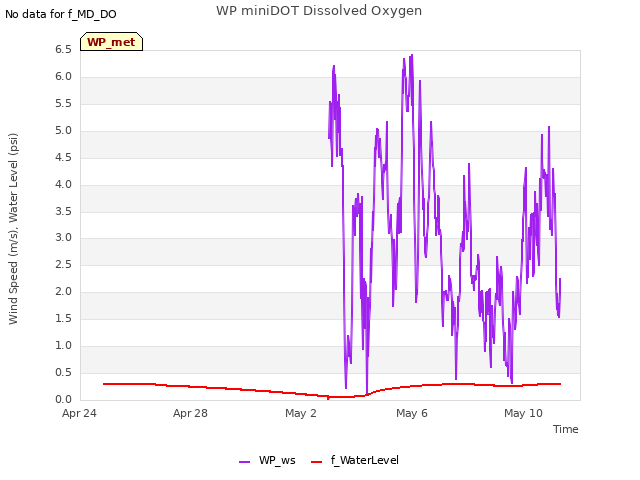
Task: Click the 0.0 y-axis tick label
Action: tap(63, 399)
